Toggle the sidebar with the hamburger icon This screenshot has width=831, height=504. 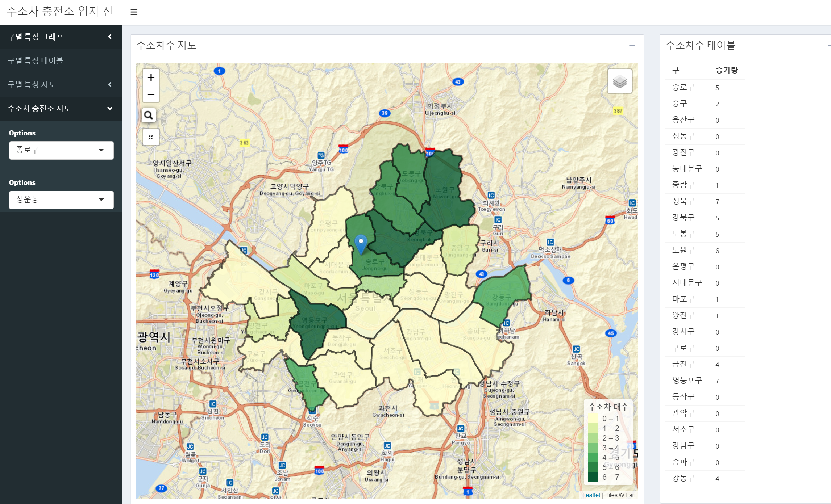134,12
